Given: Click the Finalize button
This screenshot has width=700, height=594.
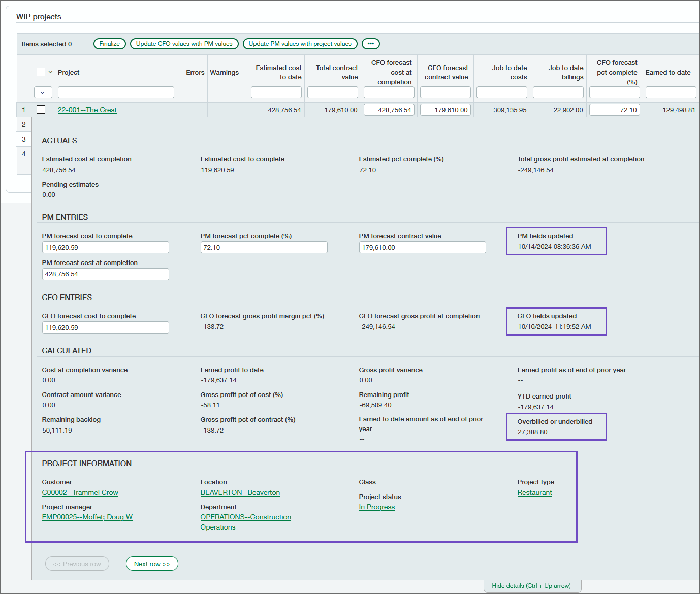Looking at the screenshot, I should [x=109, y=44].
